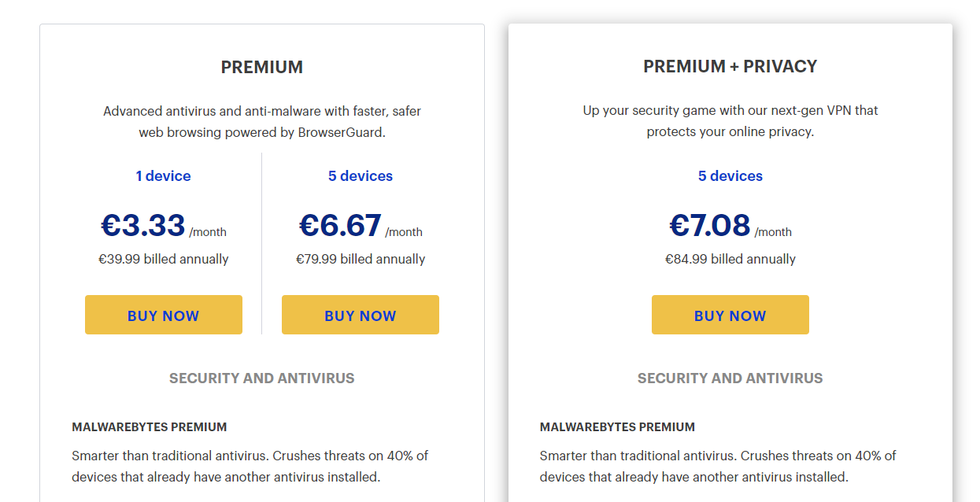
Task: Click the €7.08 per month price
Action: point(710,226)
